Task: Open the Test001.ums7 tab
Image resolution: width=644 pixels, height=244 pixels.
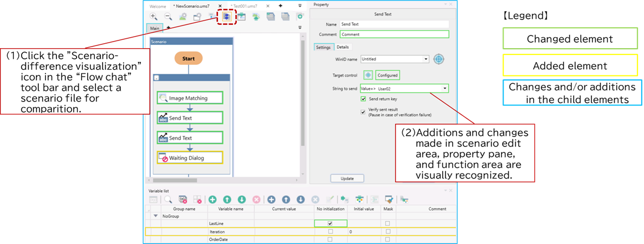Action: click(244, 6)
